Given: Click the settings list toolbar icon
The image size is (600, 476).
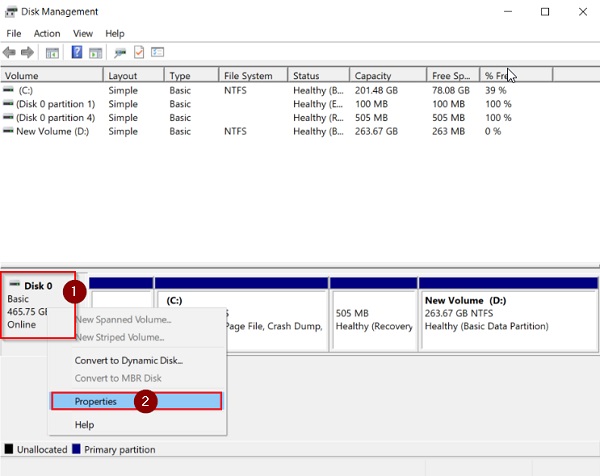Looking at the screenshot, I should click(x=157, y=52).
